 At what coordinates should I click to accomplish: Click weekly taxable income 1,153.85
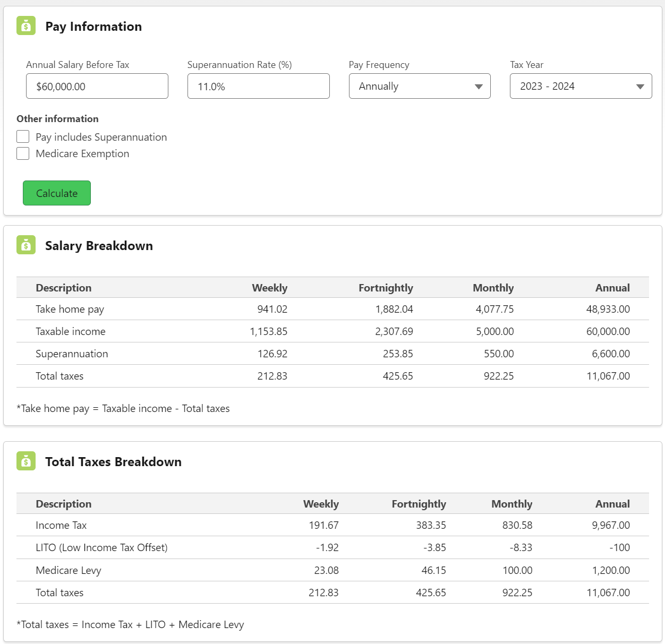click(269, 331)
